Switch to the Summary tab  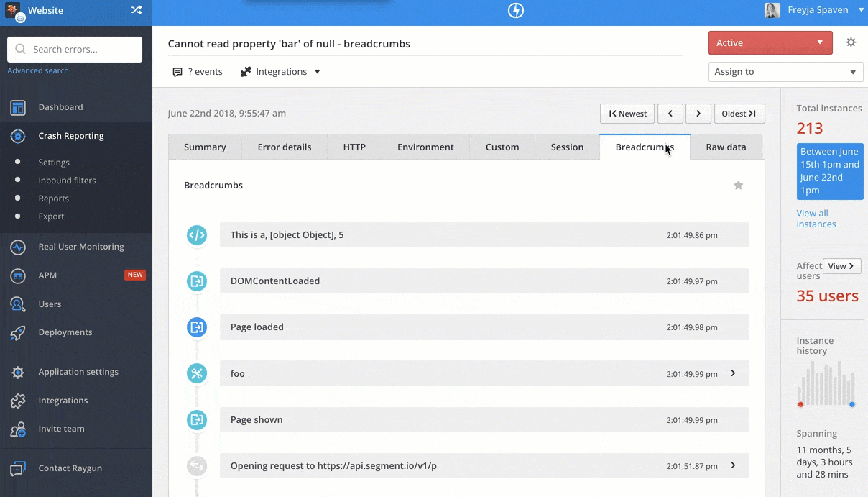click(205, 147)
